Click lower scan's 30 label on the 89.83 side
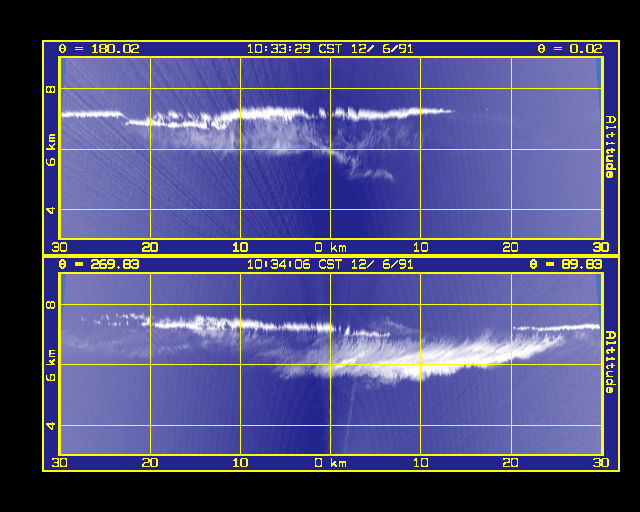This screenshot has width=640, height=512. 601,463
